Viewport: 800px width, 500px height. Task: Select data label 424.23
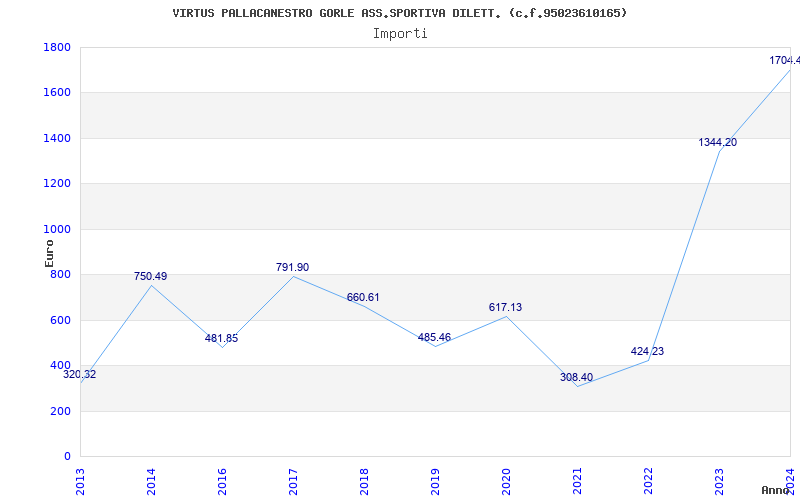tap(647, 352)
